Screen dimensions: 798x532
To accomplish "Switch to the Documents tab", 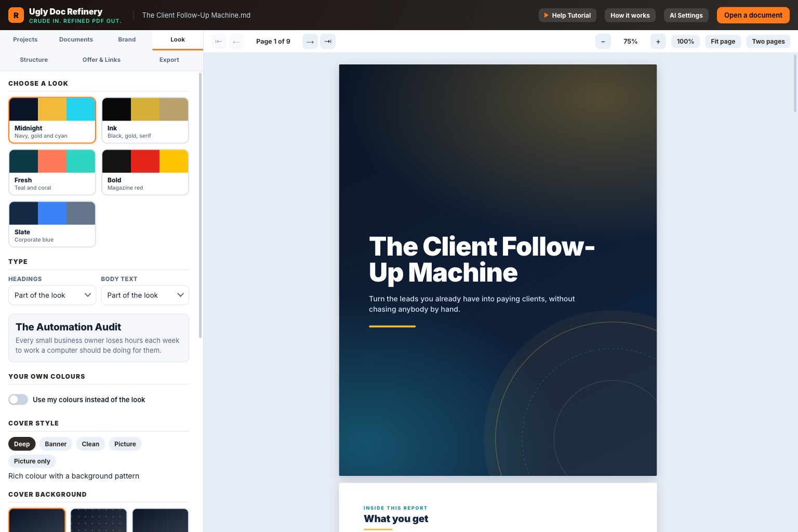I will 76,39.
